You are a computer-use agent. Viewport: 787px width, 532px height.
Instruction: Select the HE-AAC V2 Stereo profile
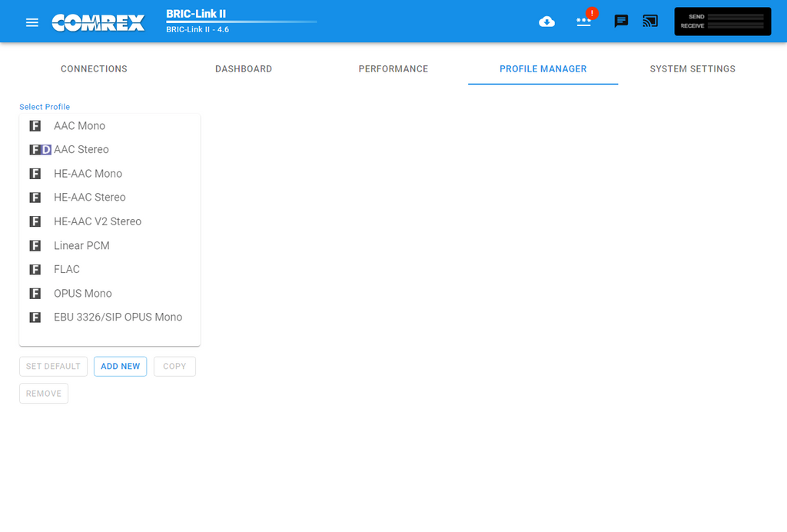98,221
